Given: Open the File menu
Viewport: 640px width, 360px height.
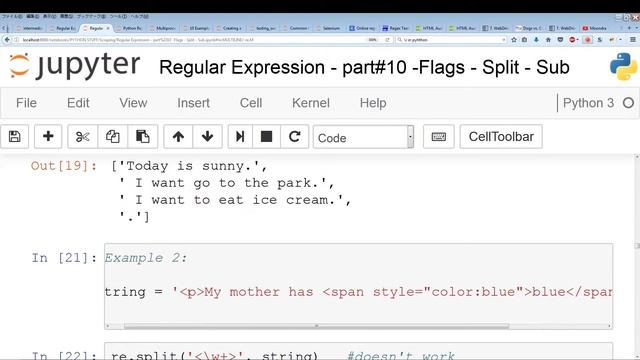Looking at the screenshot, I should [26, 103].
